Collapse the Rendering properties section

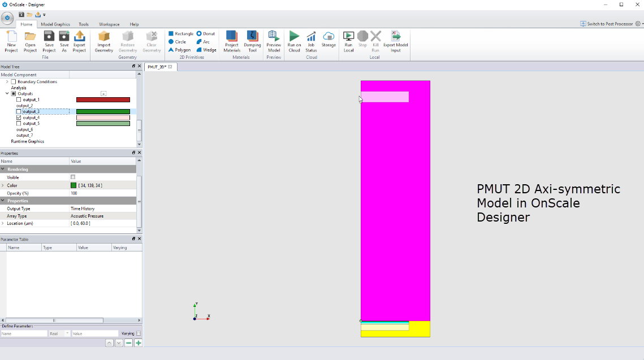3,169
